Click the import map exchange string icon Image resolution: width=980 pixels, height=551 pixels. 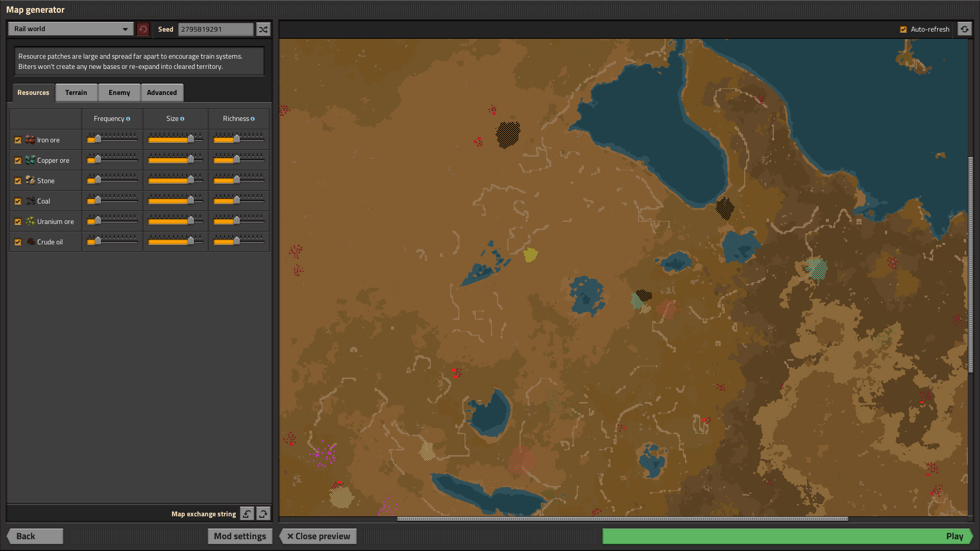[x=247, y=514]
